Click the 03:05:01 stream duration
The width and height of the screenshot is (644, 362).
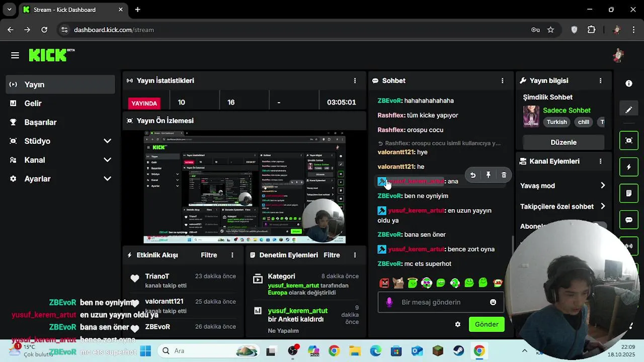pos(341,102)
